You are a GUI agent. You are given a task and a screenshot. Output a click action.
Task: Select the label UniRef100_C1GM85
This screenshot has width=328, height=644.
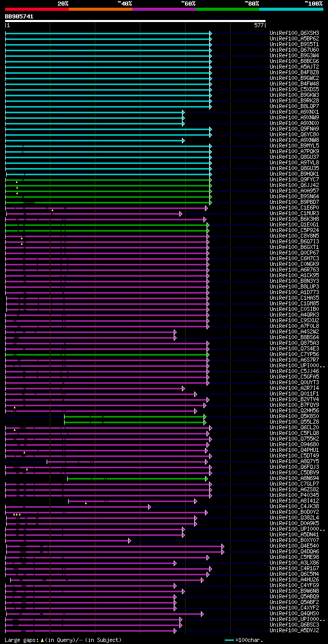[294, 303]
